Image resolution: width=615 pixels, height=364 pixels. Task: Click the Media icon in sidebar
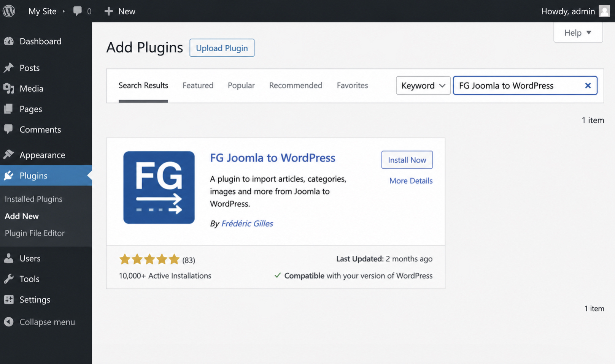9,89
